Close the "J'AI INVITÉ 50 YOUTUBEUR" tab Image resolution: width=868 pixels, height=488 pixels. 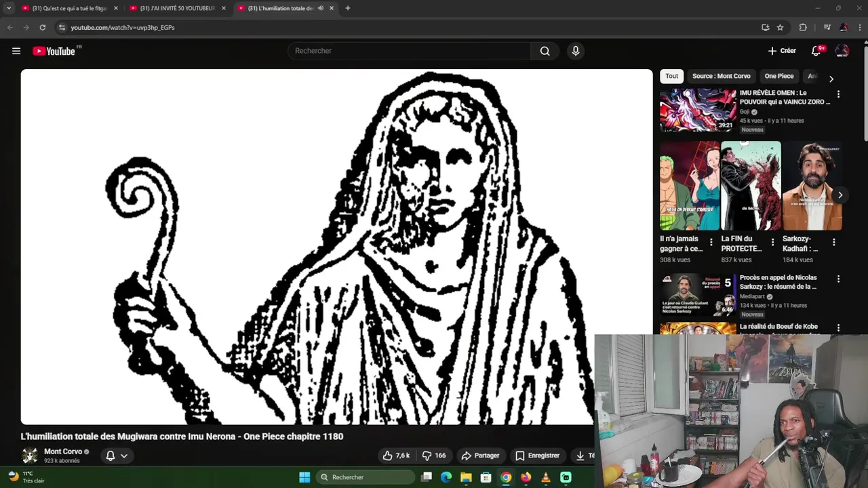224,8
